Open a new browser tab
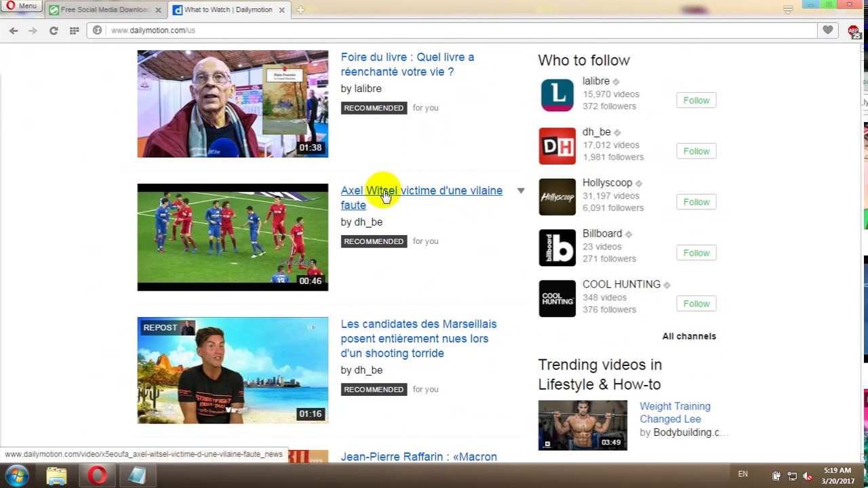This screenshot has width=868, height=488. click(x=300, y=9)
